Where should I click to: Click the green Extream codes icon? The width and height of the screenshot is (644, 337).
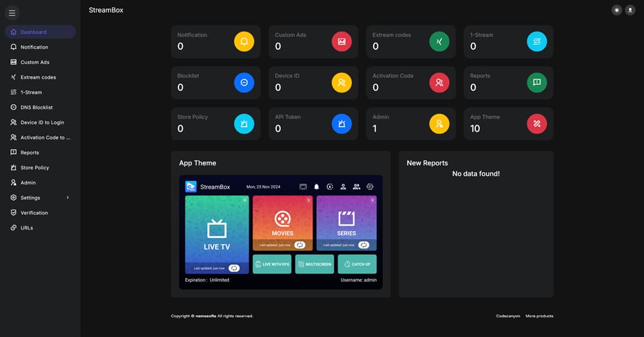tap(439, 42)
